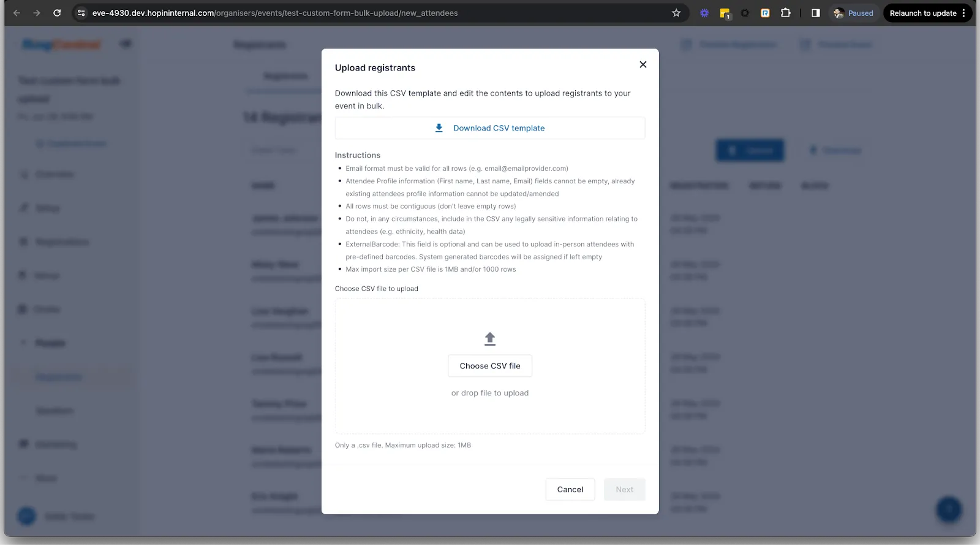Toggle the browser side panel

coord(815,13)
